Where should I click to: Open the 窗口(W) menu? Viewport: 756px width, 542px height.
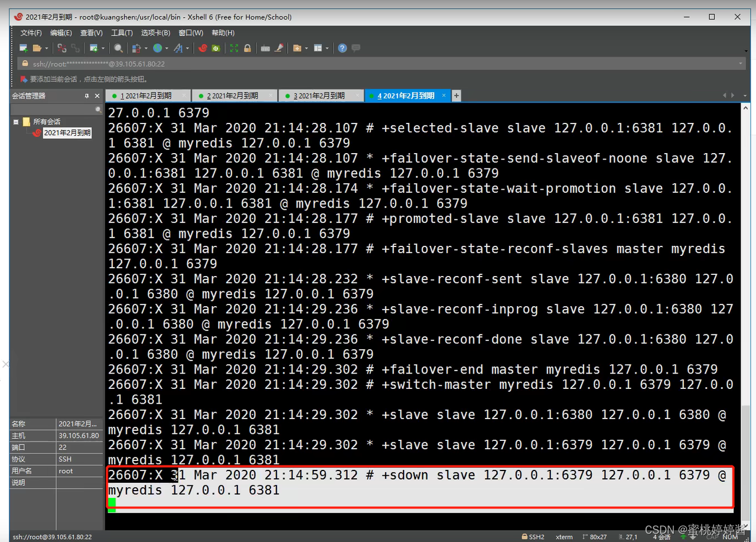coord(191,33)
